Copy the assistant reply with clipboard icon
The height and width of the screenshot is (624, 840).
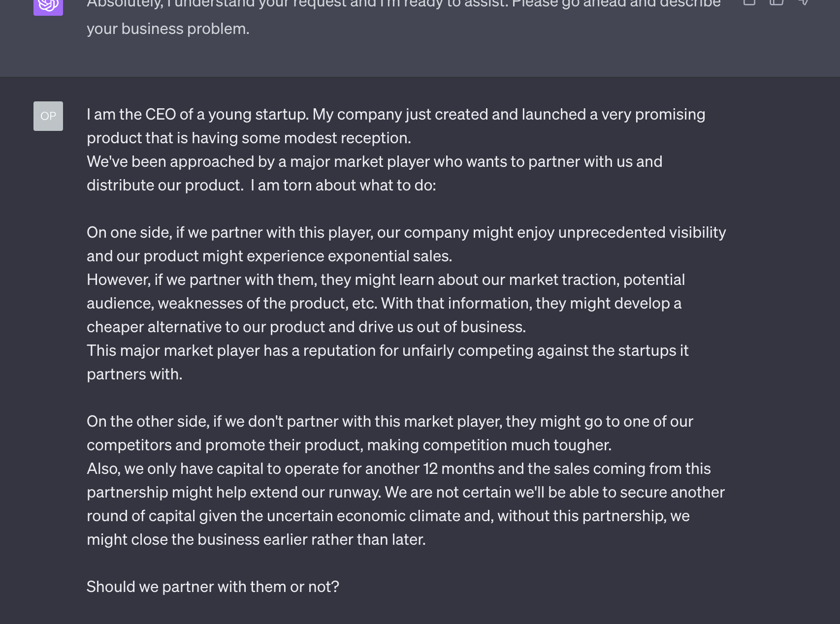pos(749,2)
